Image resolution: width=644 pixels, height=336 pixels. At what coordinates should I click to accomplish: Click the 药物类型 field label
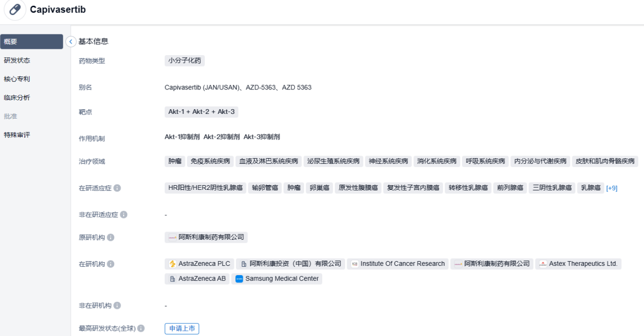(92, 61)
